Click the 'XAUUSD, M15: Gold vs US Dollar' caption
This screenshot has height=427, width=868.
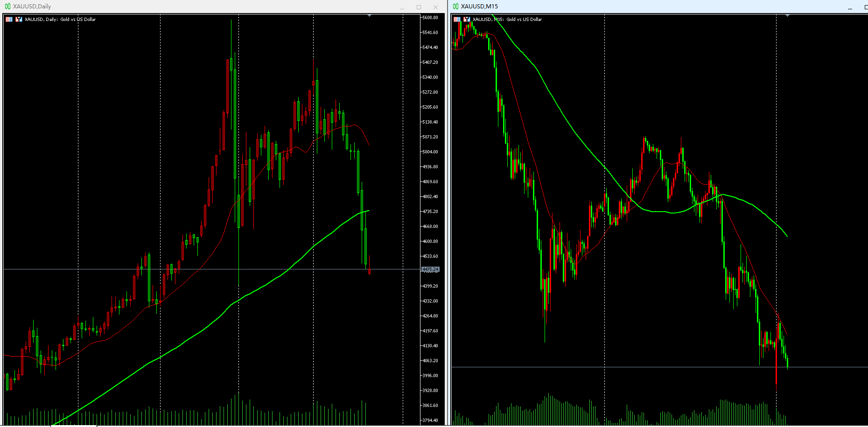click(507, 20)
